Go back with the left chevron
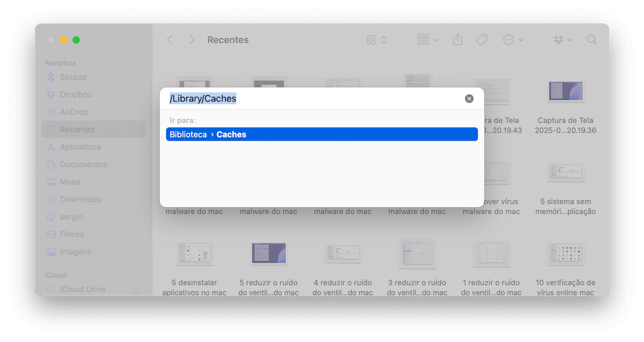Screen dimensions: 644x342 coord(169,40)
